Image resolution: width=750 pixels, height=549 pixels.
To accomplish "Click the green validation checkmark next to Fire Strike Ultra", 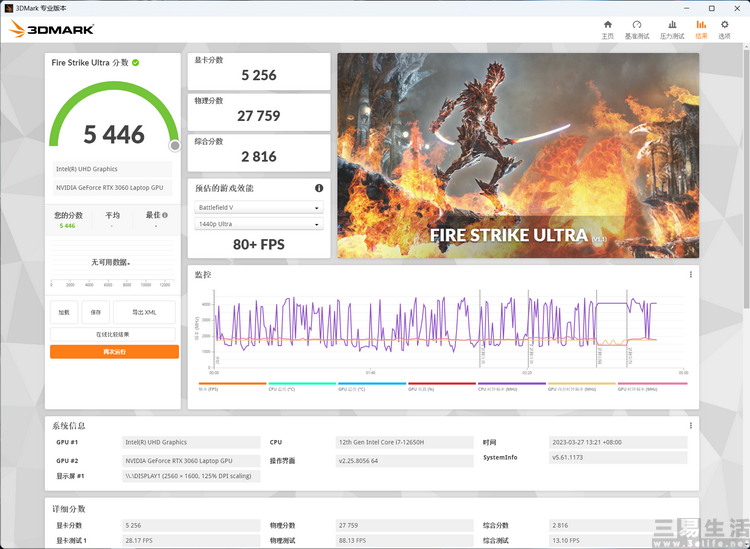I will (x=136, y=63).
